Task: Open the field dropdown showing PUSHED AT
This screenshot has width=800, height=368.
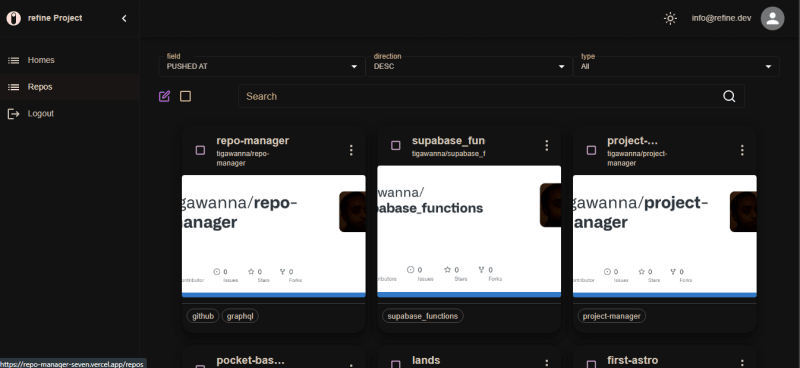Action: point(262,66)
